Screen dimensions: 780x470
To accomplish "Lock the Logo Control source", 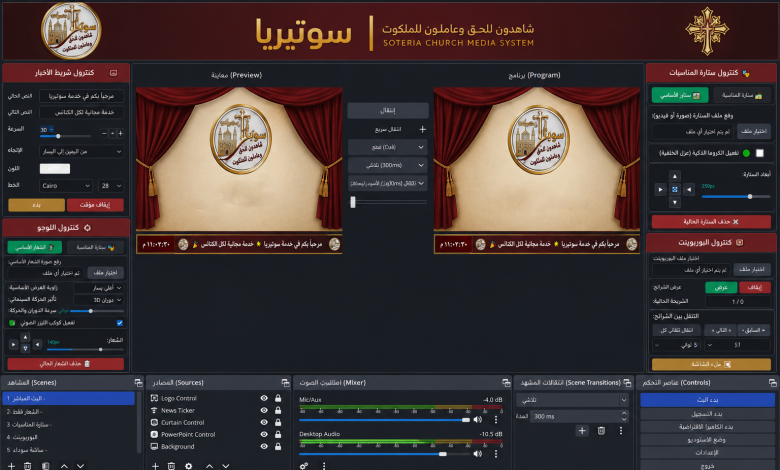I will click(278, 398).
